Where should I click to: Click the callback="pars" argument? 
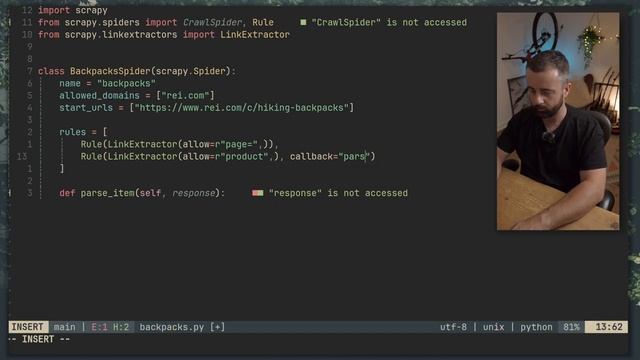click(x=330, y=156)
